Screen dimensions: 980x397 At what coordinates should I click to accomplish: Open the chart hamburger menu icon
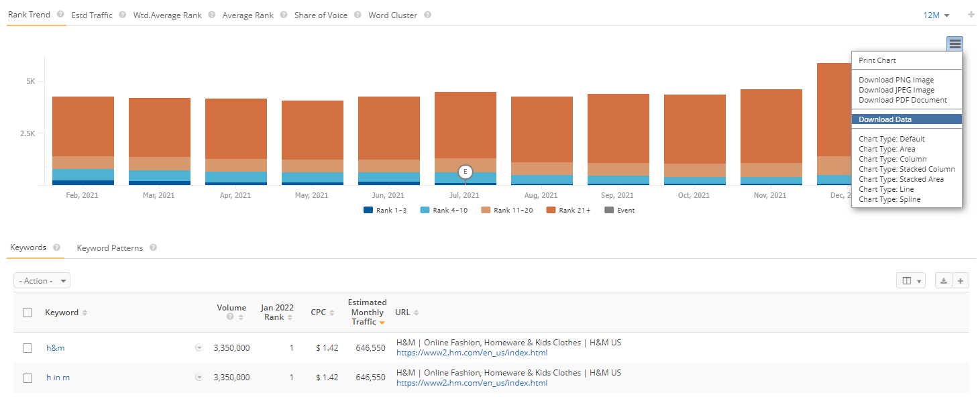[955, 44]
